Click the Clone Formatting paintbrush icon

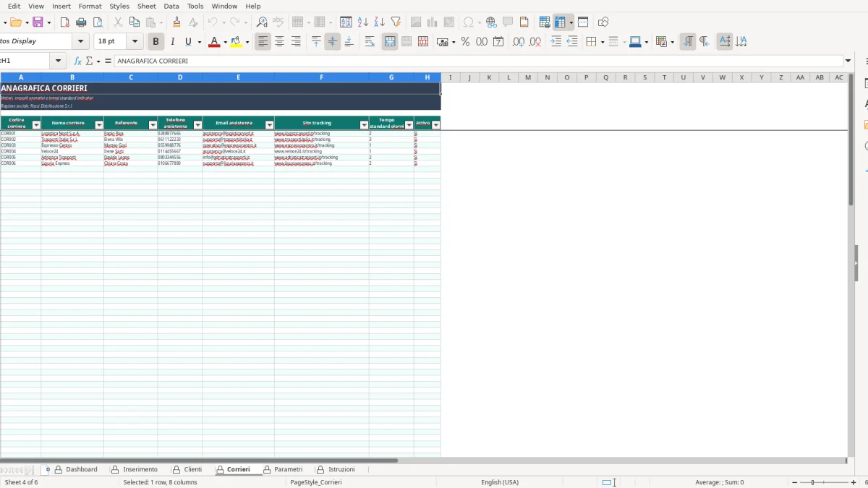pyautogui.click(x=176, y=22)
